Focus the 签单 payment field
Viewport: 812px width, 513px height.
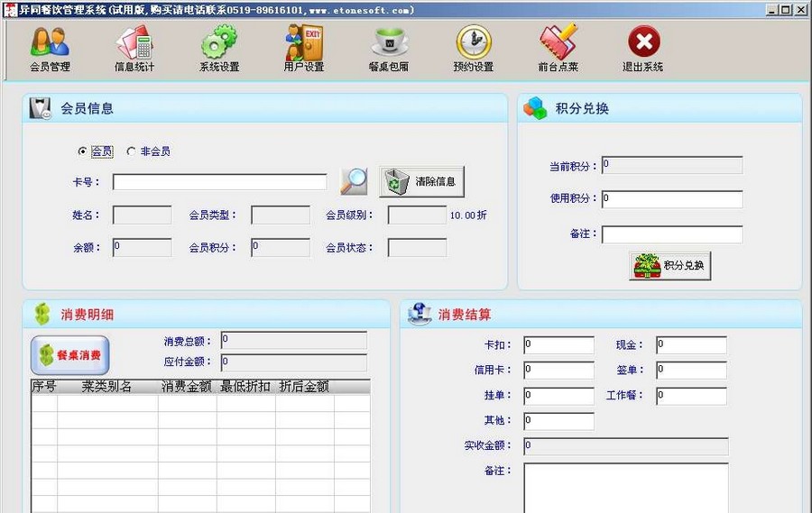(x=691, y=371)
